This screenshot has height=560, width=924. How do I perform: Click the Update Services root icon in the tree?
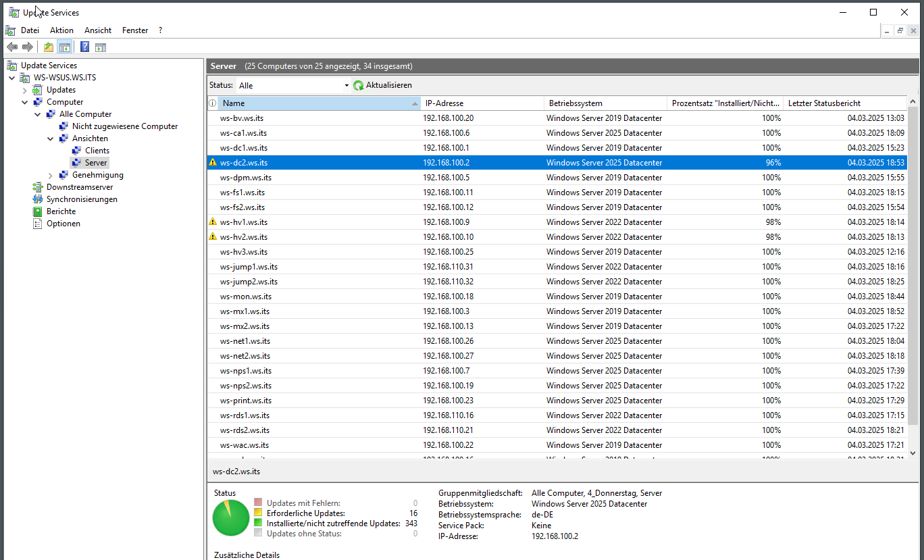pyautogui.click(x=12, y=66)
